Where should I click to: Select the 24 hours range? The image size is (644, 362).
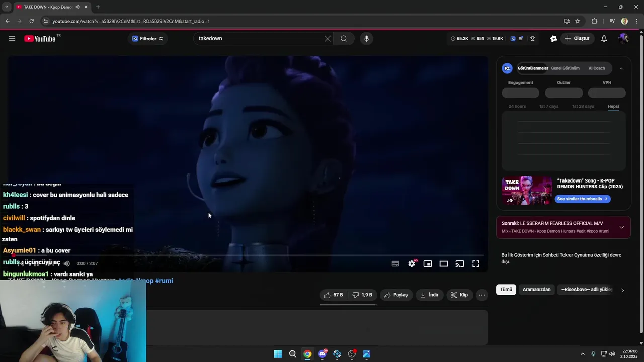tap(517, 106)
